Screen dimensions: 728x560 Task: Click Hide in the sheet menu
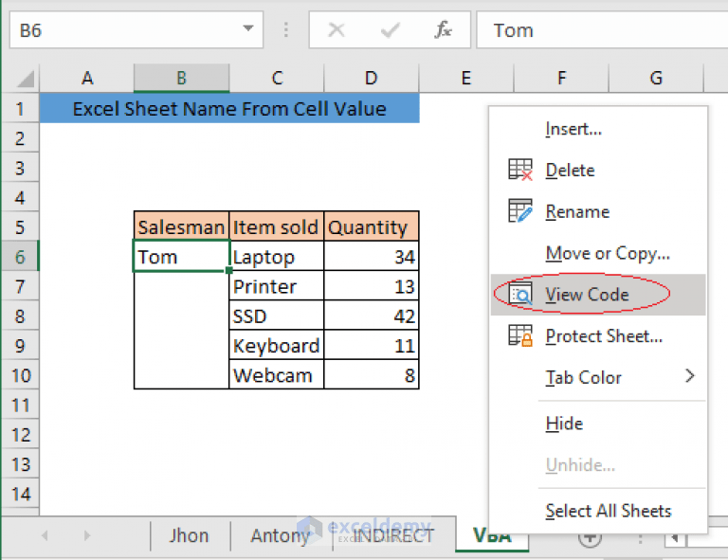(564, 424)
